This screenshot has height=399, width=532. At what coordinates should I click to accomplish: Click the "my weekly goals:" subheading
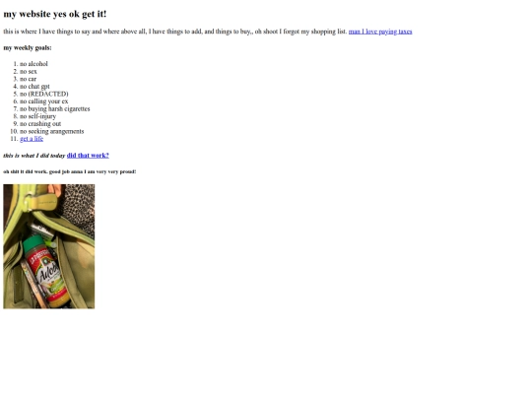coord(28,48)
